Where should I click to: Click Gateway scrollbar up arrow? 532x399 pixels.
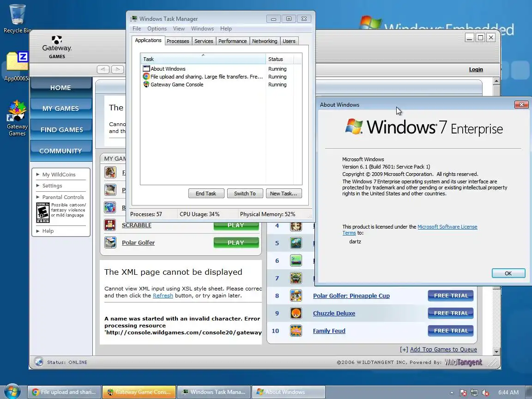(x=496, y=81)
